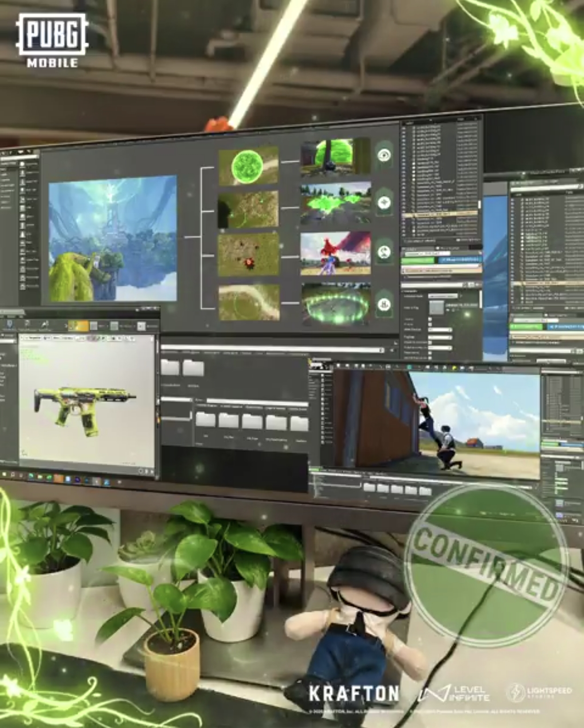Toggle the top-row visibility eye in the outliner list
This screenshot has height=728, width=584.
(x=404, y=128)
